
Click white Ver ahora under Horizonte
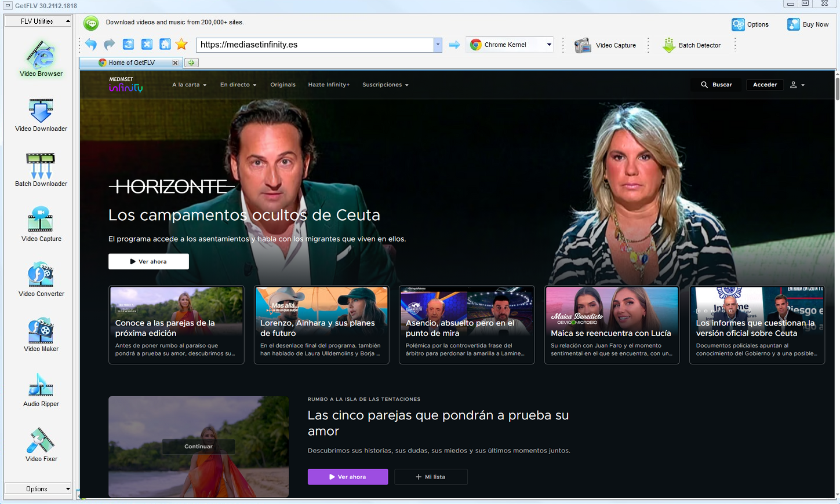148,261
